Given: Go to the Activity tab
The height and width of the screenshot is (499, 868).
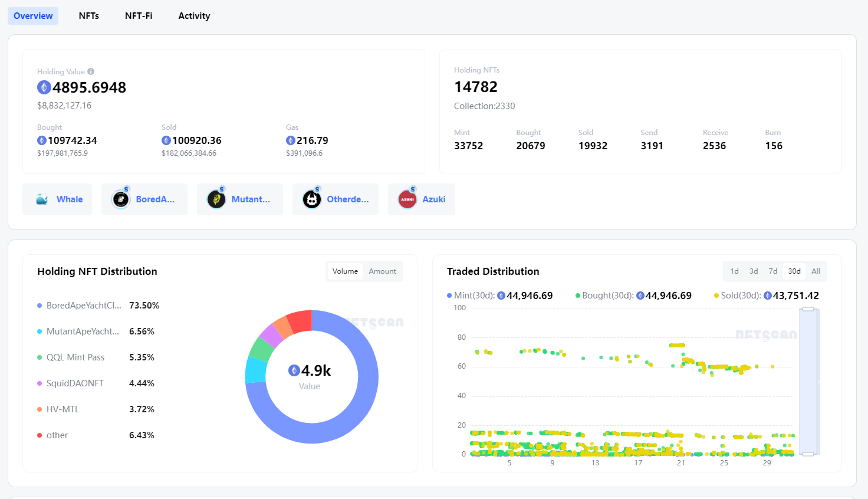Looking at the screenshot, I should (194, 16).
